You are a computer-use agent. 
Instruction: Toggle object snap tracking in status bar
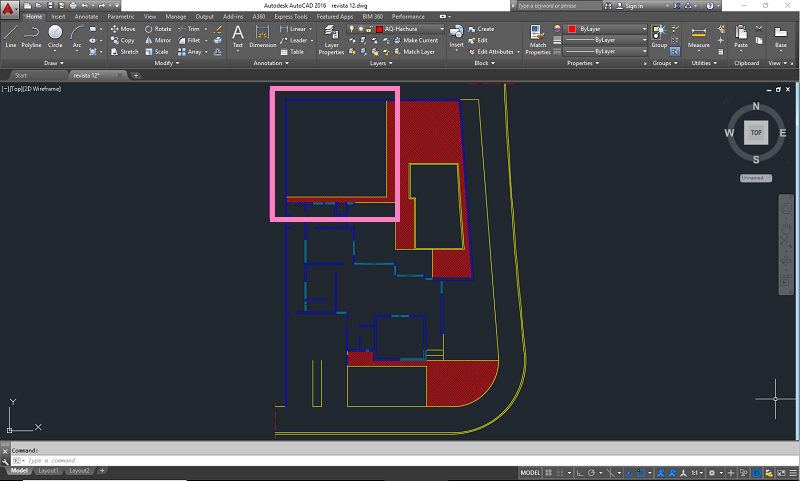pos(629,473)
